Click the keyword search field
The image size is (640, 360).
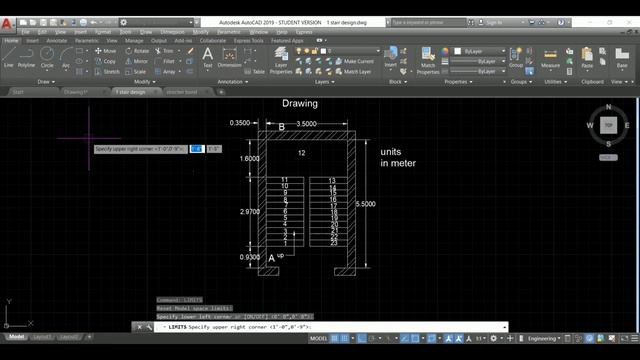(x=428, y=22)
